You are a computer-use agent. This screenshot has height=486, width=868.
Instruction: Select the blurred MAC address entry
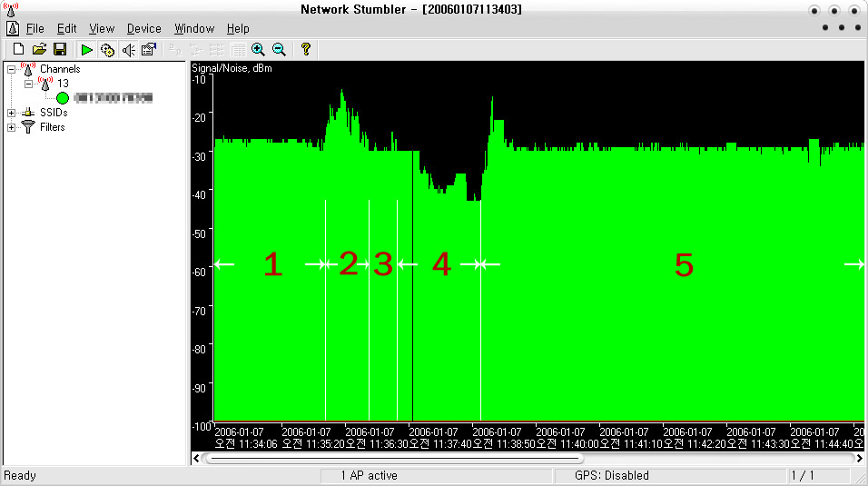(113, 98)
